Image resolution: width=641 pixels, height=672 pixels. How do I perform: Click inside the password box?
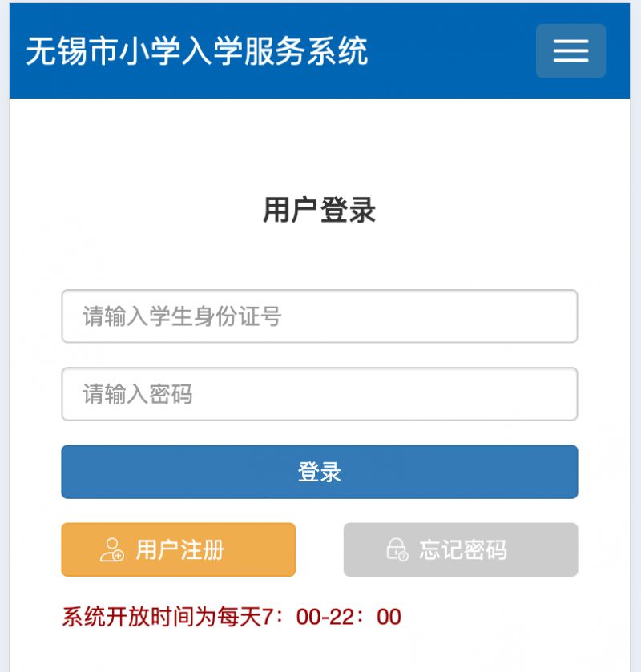[x=320, y=394]
